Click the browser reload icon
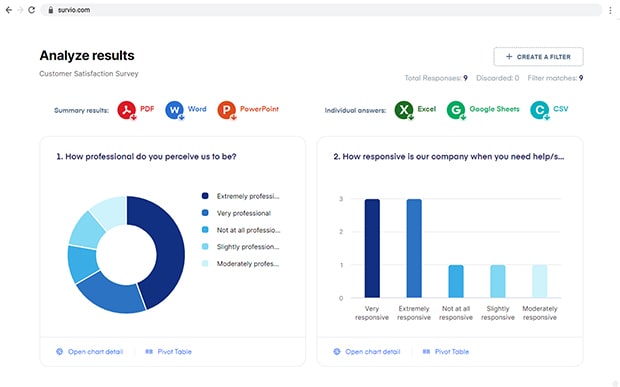The image size is (620, 387). (32, 10)
